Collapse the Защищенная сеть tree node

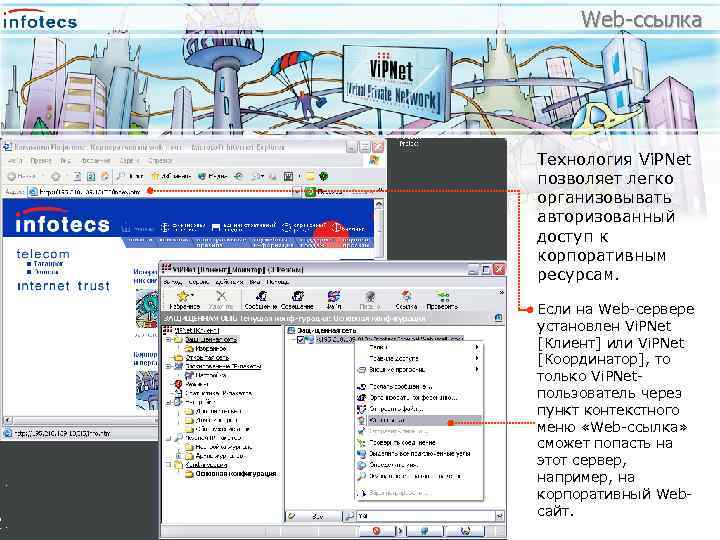[x=169, y=340]
